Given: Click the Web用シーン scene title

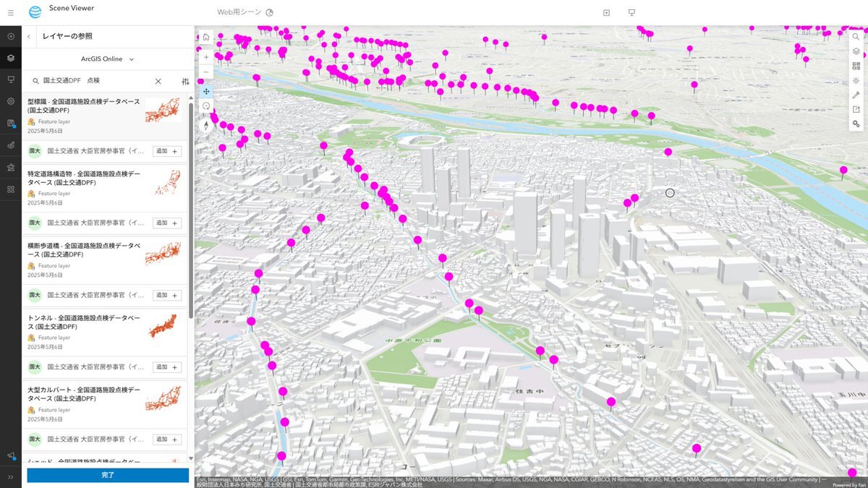Looking at the screenshot, I should coord(239,12).
